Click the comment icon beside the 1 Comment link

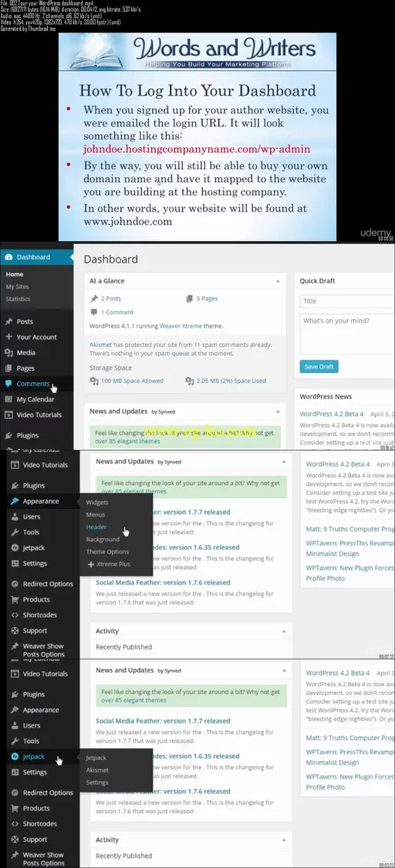click(x=94, y=312)
